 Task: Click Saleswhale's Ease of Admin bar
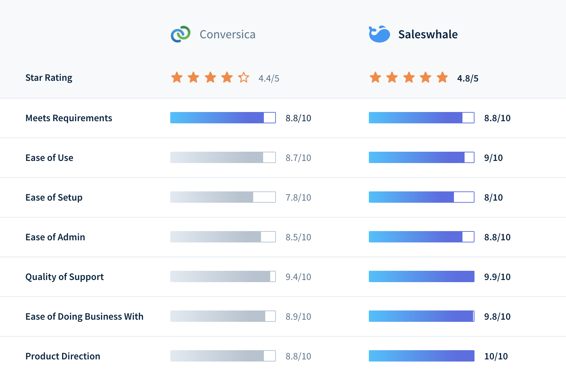422,237
